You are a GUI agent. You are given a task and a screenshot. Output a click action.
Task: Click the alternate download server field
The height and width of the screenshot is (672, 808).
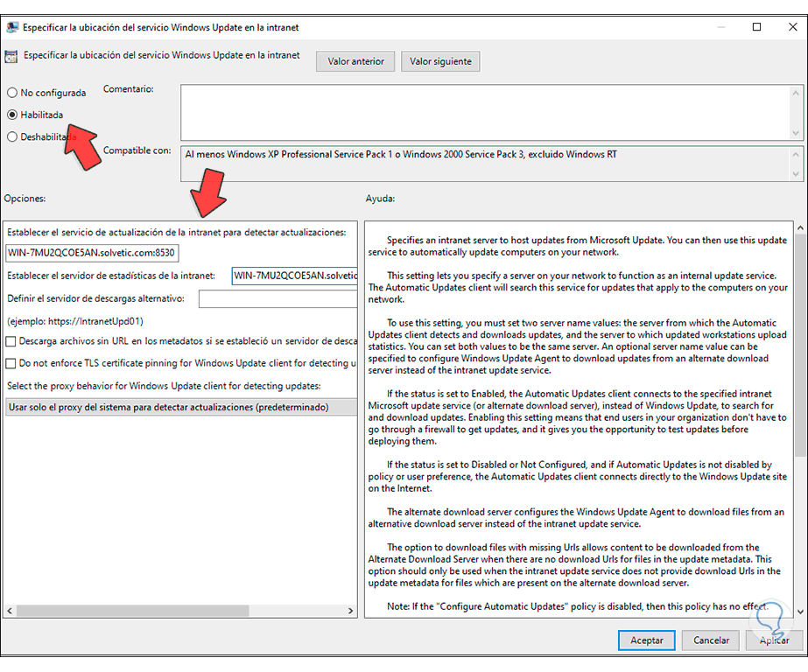(278, 298)
